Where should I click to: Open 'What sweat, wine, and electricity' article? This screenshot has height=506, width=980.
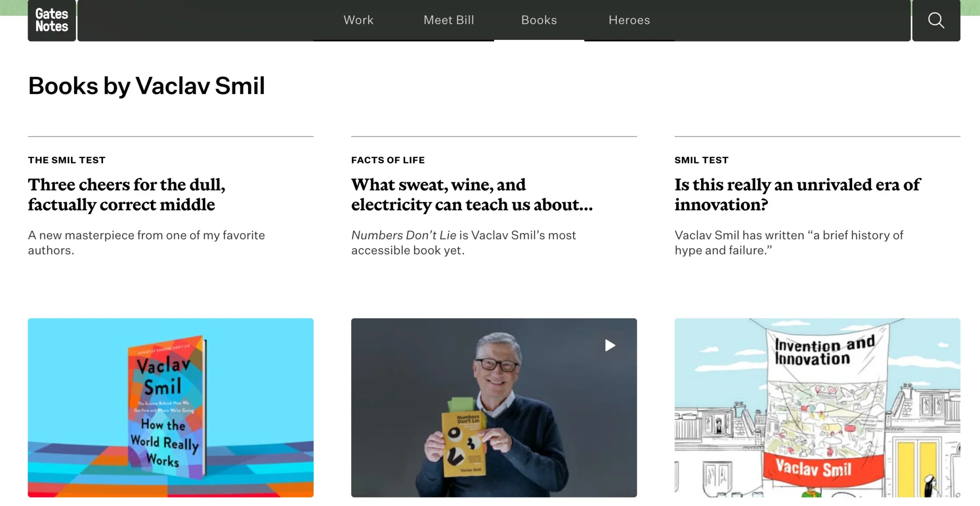click(x=472, y=194)
